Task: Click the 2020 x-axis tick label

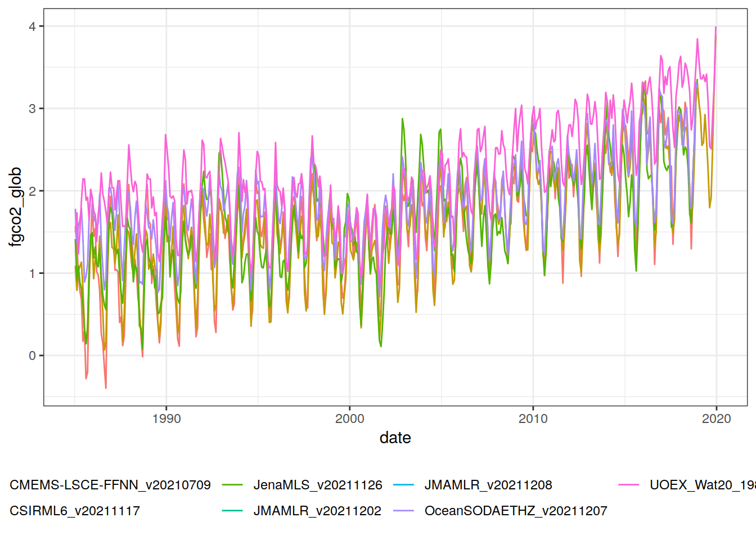Action: [x=716, y=418]
